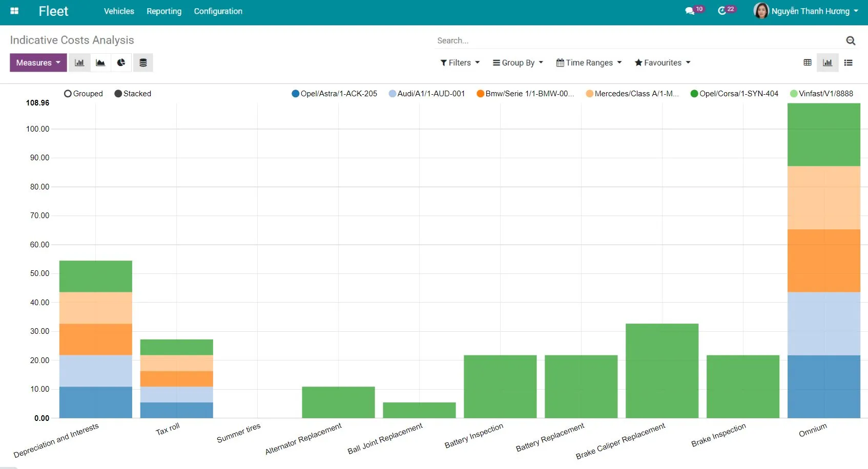
Task: Switch to list view
Action: coord(849,62)
